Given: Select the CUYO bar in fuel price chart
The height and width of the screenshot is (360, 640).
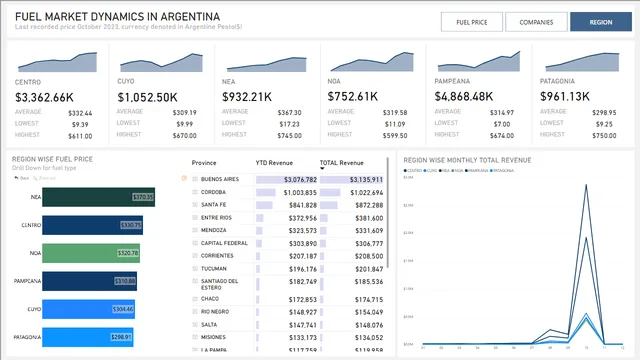Looking at the screenshot, I should click(x=88, y=309).
